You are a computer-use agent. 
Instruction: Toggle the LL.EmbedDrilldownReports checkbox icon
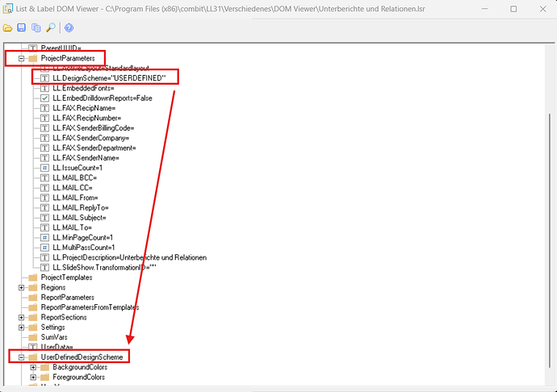click(x=44, y=98)
